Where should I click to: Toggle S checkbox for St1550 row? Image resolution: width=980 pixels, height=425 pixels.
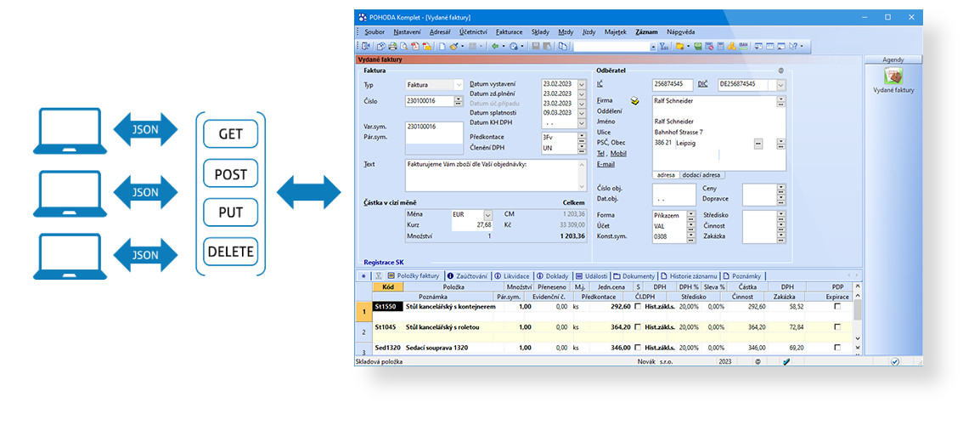(638, 307)
